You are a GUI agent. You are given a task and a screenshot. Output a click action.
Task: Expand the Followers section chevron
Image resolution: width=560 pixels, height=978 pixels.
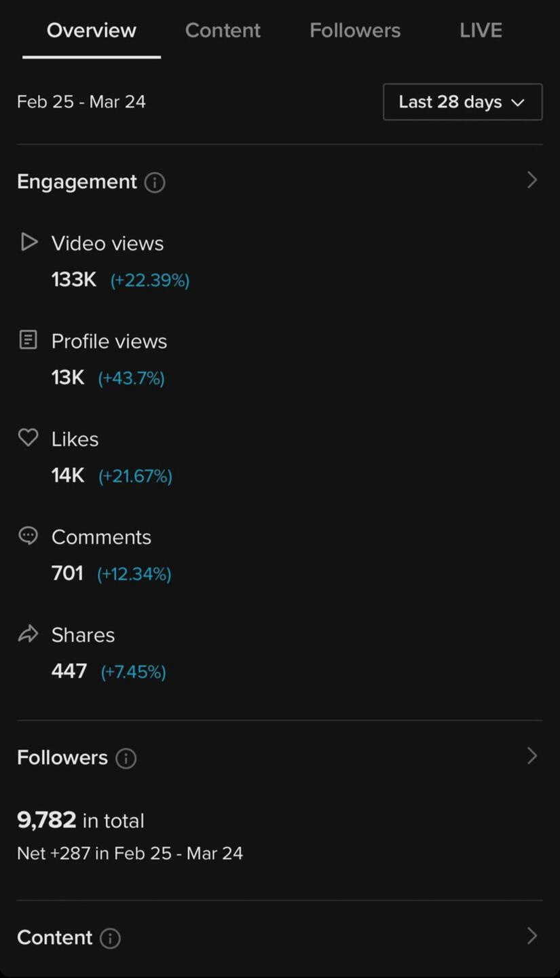532,756
